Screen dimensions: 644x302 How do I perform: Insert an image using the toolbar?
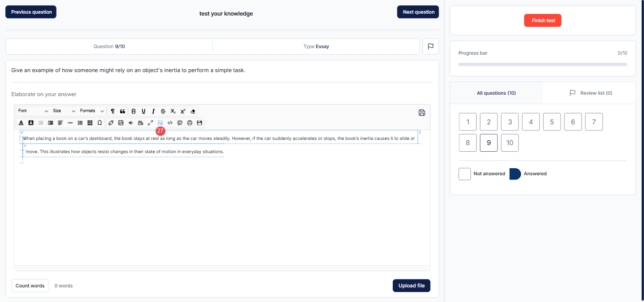click(121, 123)
